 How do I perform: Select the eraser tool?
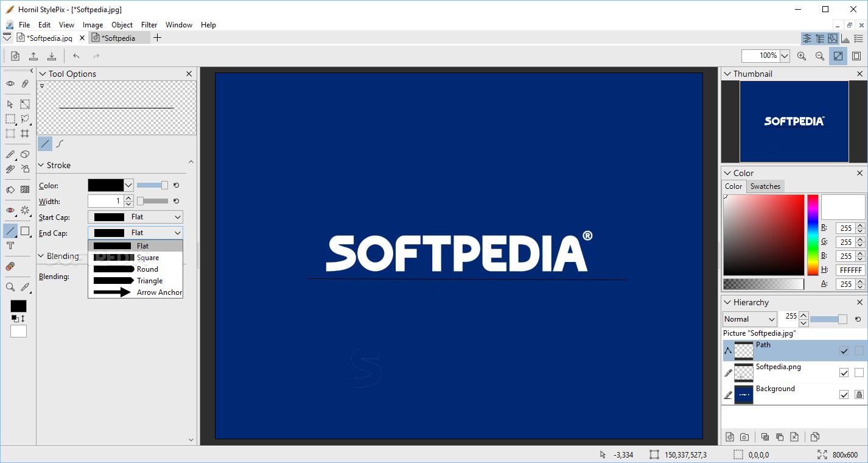(x=25, y=155)
